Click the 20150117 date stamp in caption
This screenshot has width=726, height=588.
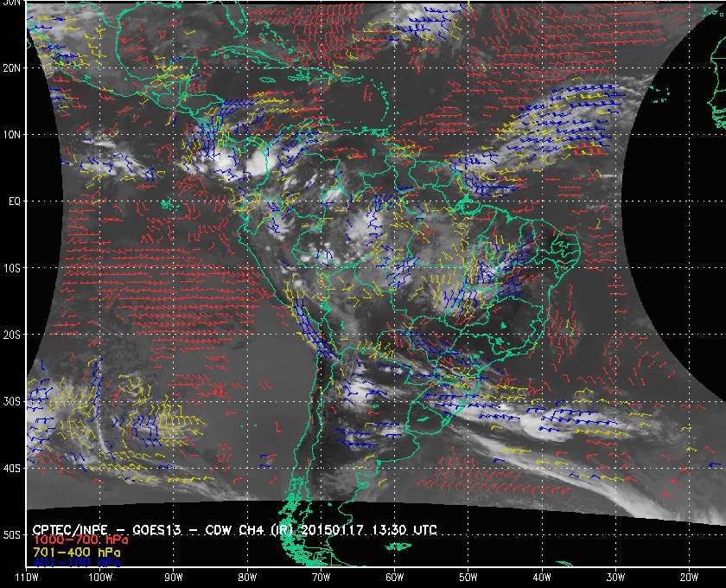click(x=332, y=529)
